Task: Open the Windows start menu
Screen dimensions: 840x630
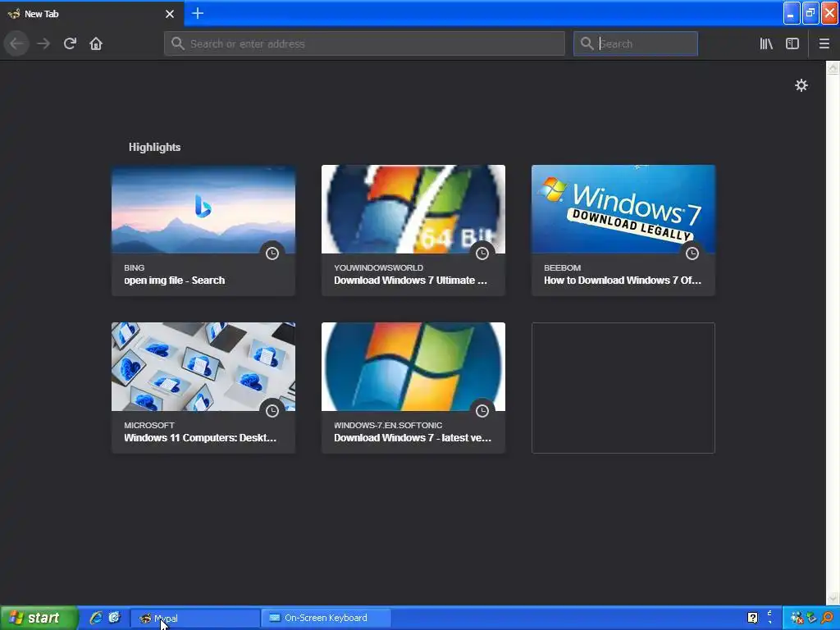Action: (39, 618)
